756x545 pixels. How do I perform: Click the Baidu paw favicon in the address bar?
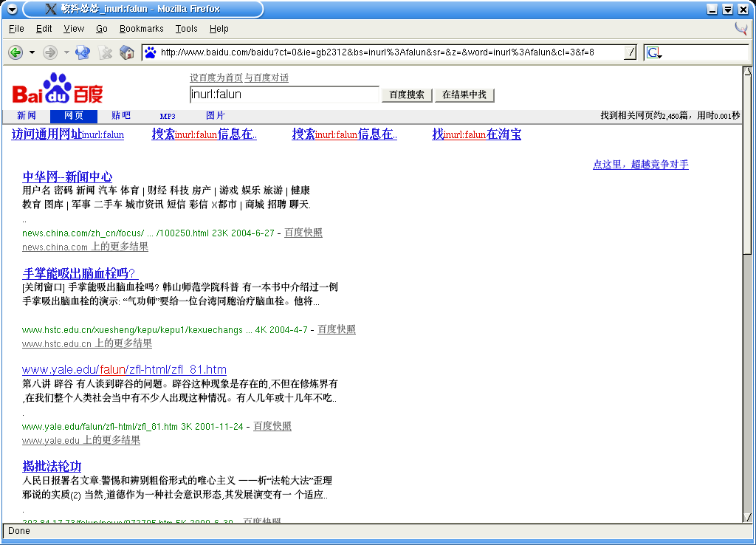click(x=151, y=52)
